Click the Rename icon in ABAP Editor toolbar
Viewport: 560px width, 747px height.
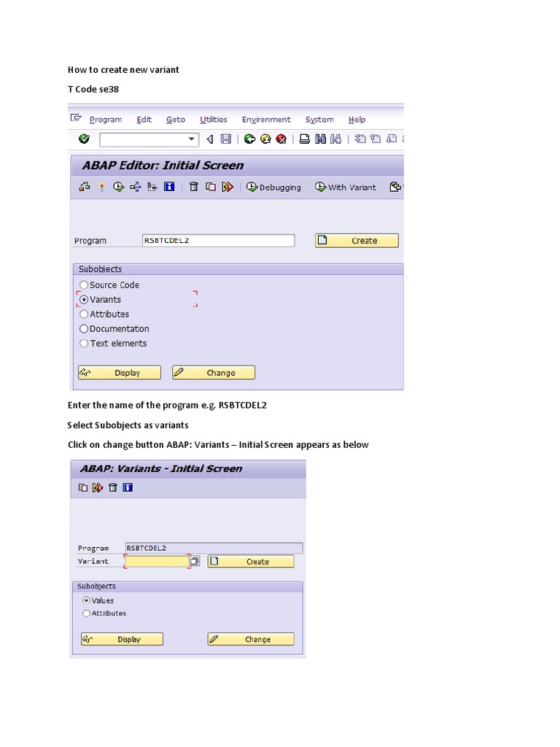click(227, 187)
